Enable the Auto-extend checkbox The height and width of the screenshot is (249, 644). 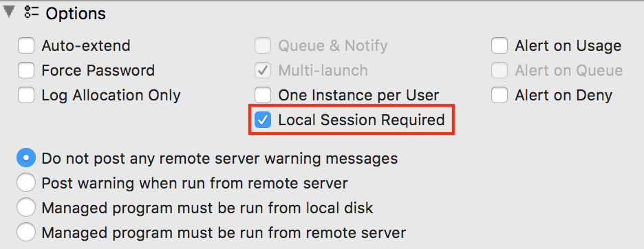[26, 45]
